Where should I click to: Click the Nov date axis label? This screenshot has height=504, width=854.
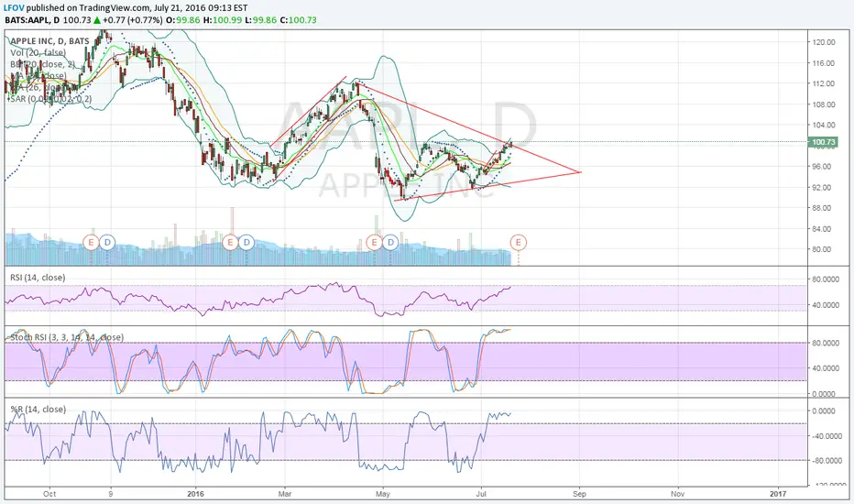[677, 494]
